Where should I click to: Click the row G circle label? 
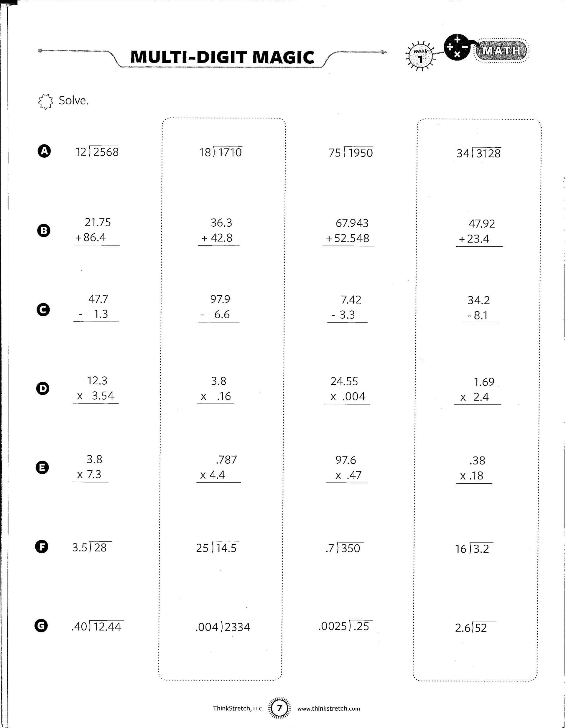41,626
